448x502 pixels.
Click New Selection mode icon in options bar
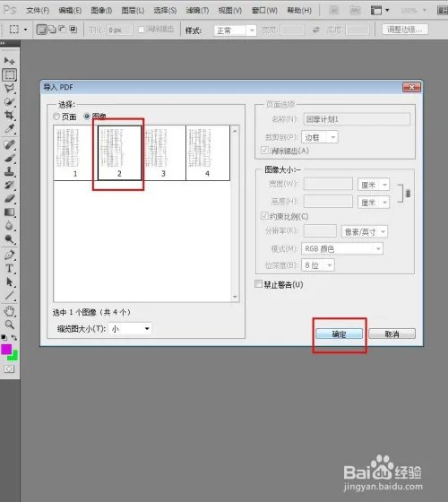tap(41, 30)
